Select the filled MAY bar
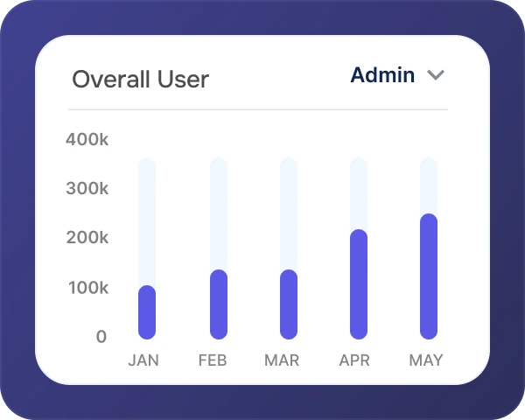This screenshot has height=420, width=525. (429, 276)
